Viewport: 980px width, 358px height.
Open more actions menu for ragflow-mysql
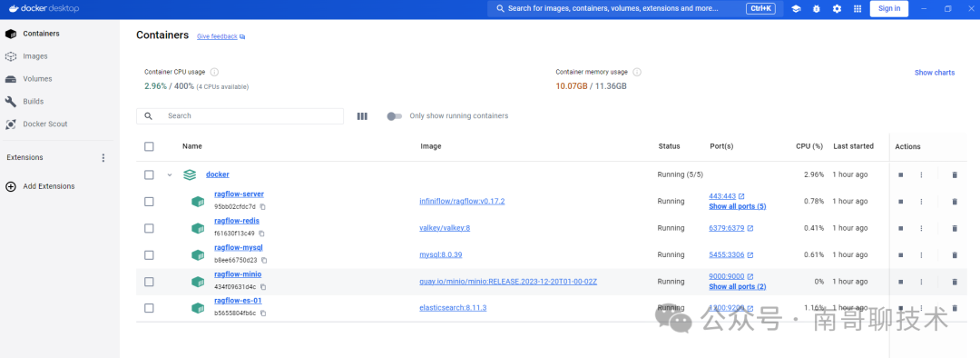tap(921, 254)
